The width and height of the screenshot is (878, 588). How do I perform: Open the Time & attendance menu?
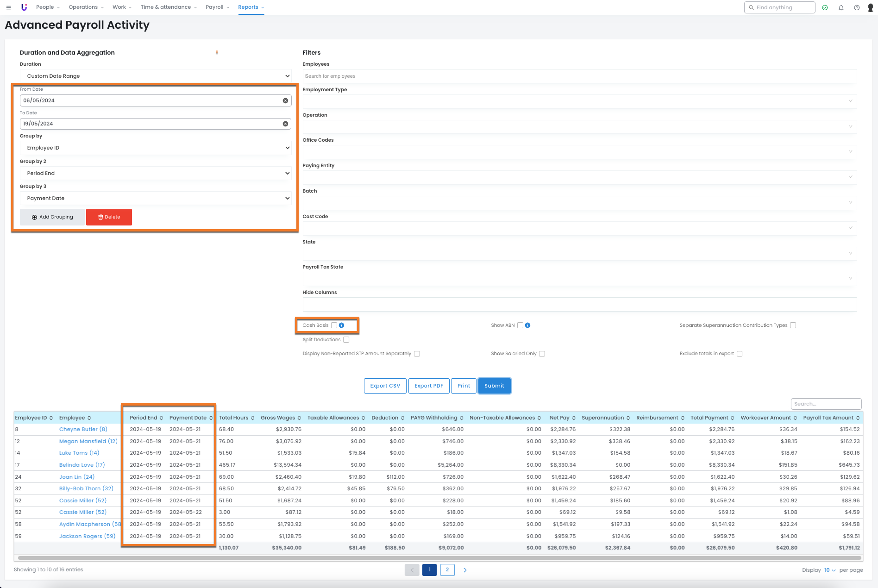(x=169, y=7)
